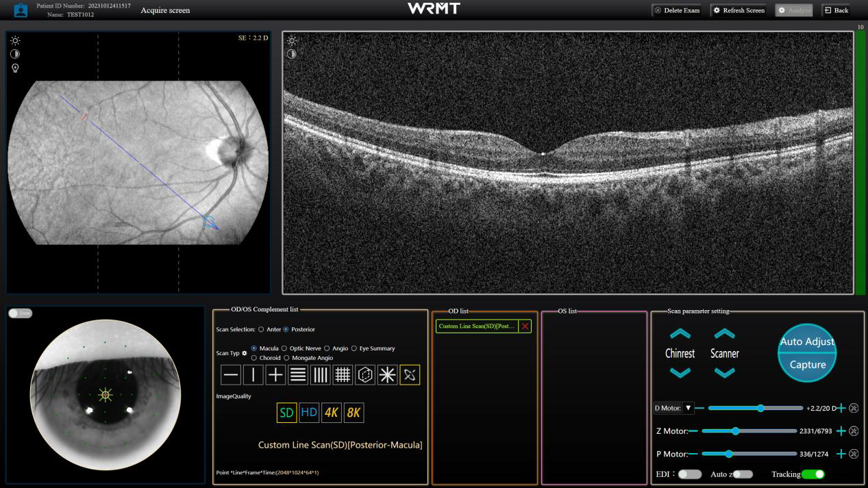Set image quality to 8K
The height and width of the screenshot is (488, 868).
point(354,413)
